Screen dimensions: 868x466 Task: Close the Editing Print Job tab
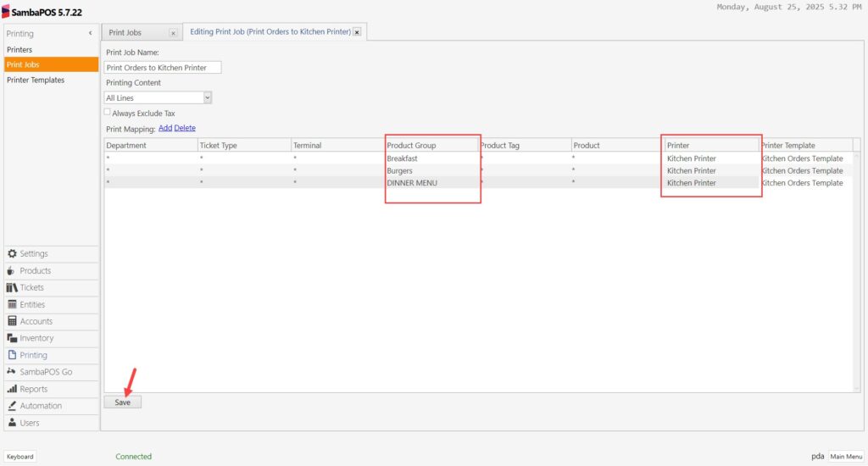tap(357, 32)
